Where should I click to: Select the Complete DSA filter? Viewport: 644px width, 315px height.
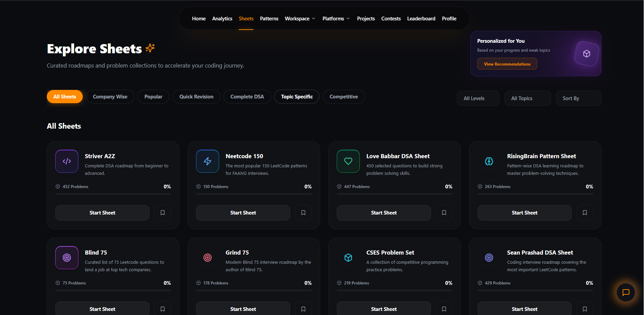pyautogui.click(x=247, y=97)
